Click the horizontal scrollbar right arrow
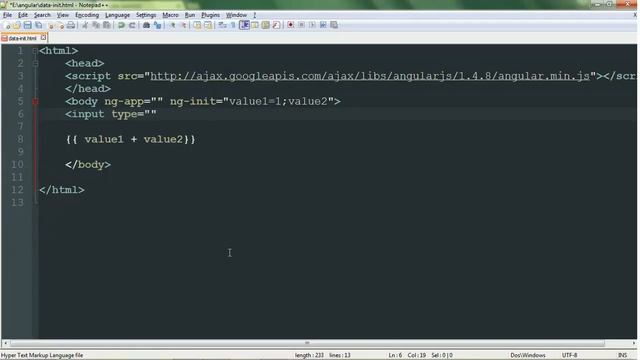 [634, 343]
